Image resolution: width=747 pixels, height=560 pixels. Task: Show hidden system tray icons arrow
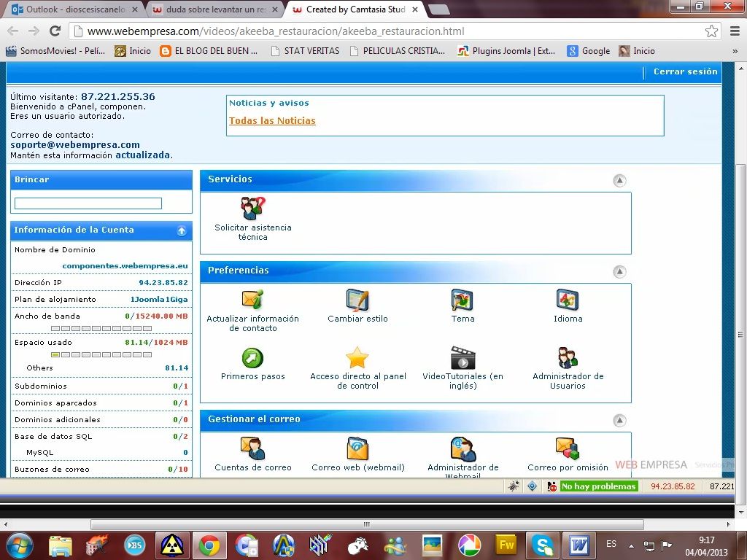pos(631,546)
